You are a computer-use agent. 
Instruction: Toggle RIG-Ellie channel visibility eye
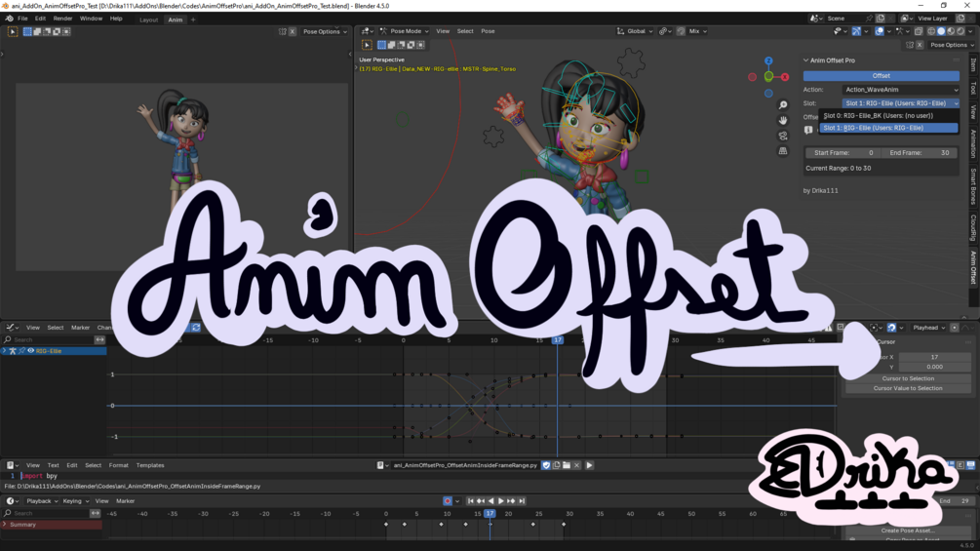[30, 351]
